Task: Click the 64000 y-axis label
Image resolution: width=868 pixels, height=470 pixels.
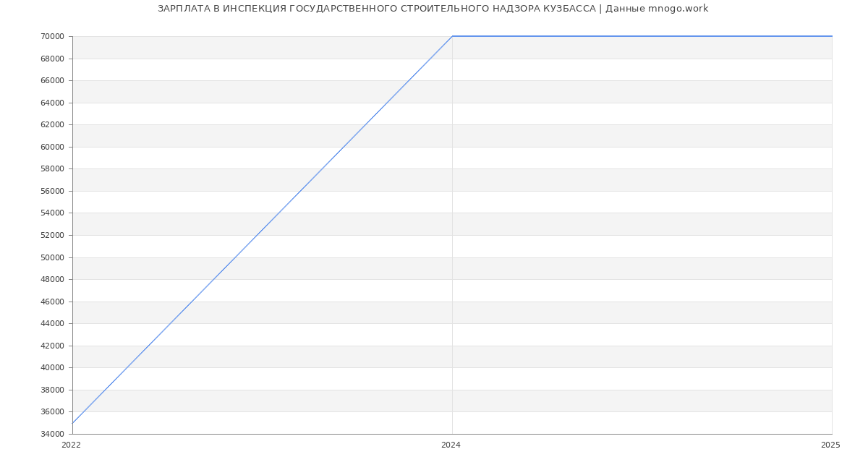Action: (52, 103)
